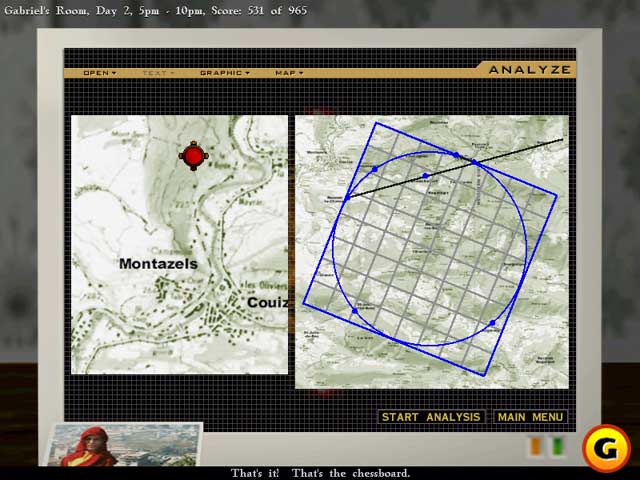Click the Couiz town label on map

[267, 302]
